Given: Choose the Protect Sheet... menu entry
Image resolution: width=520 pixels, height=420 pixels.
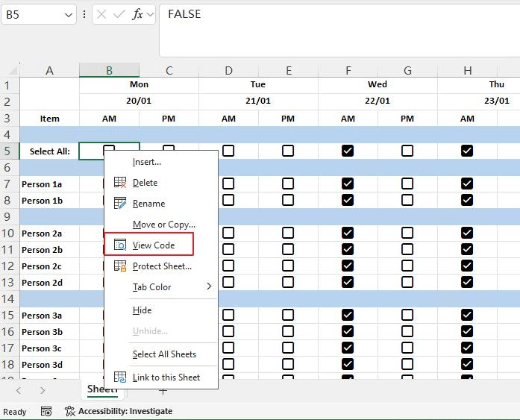Looking at the screenshot, I should pos(161,266).
